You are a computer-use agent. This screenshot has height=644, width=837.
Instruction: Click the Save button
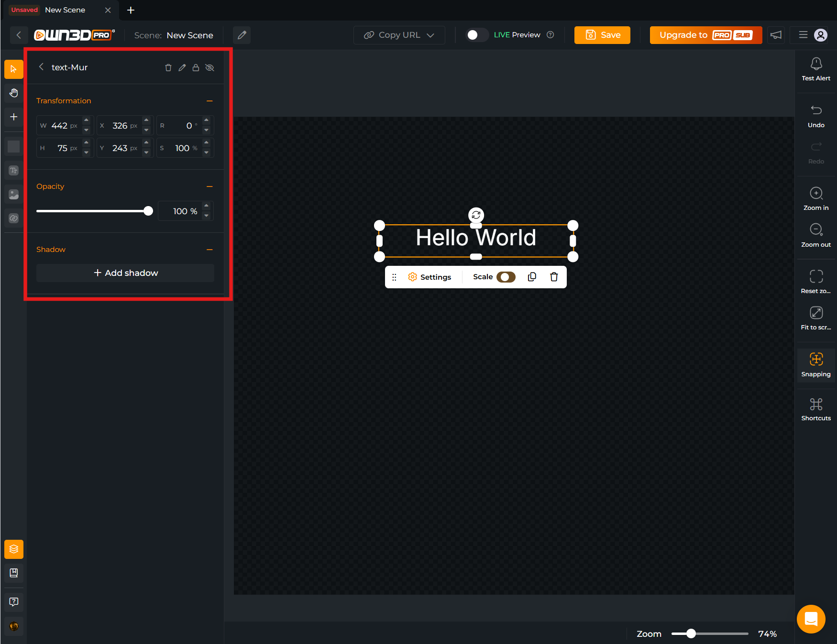[x=602, y=35]
